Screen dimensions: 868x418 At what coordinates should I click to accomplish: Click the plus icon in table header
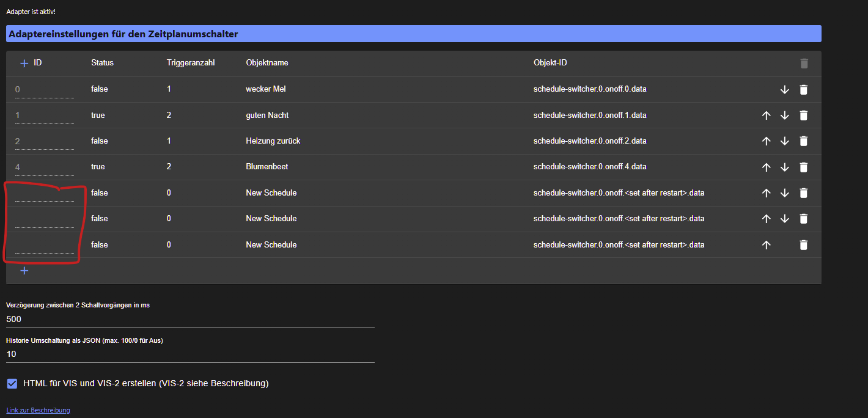pyautogui.click(x=24, y=63)
